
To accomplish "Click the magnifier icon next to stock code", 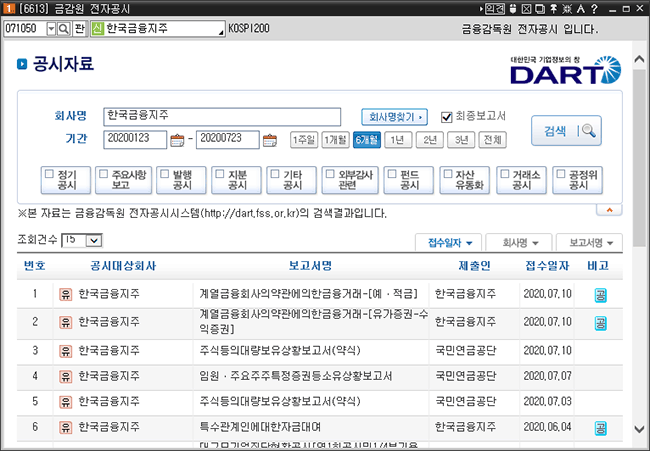I will (63, 29).
